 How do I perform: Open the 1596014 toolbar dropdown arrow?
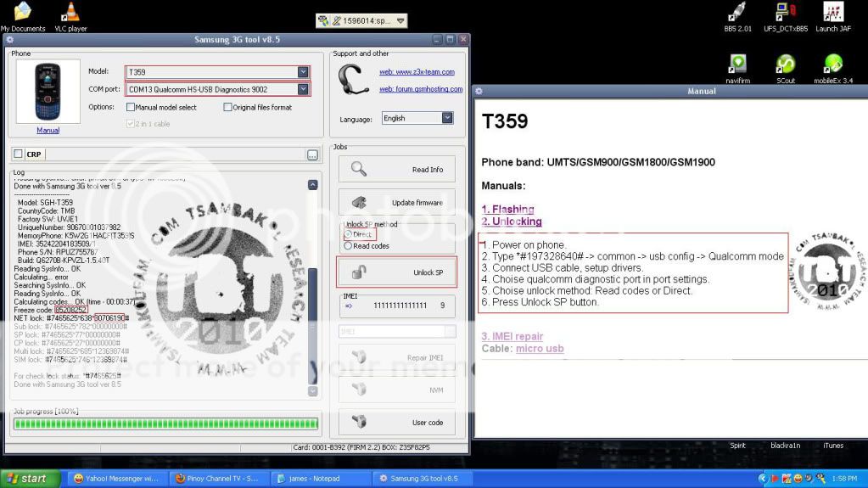(x=400, y=21)
